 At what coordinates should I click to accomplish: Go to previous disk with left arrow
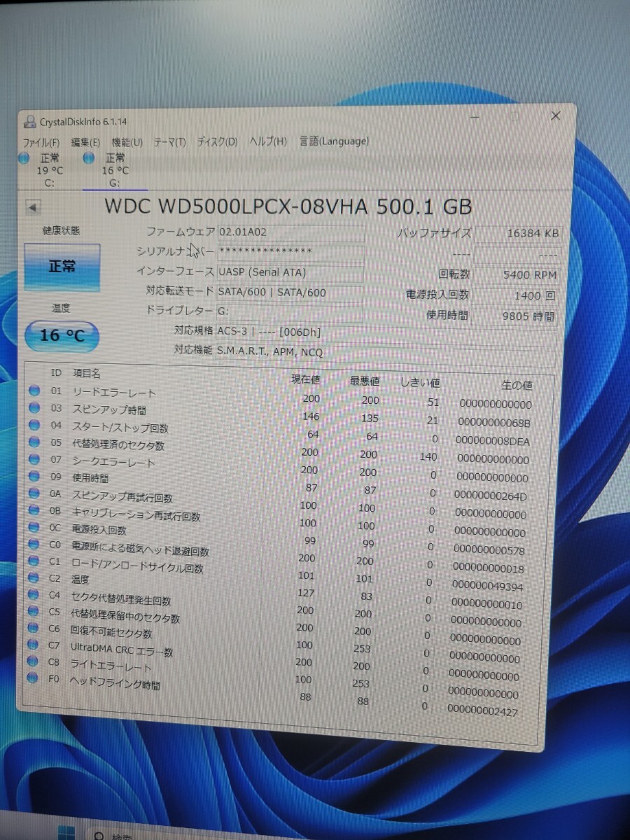(33, 208)
